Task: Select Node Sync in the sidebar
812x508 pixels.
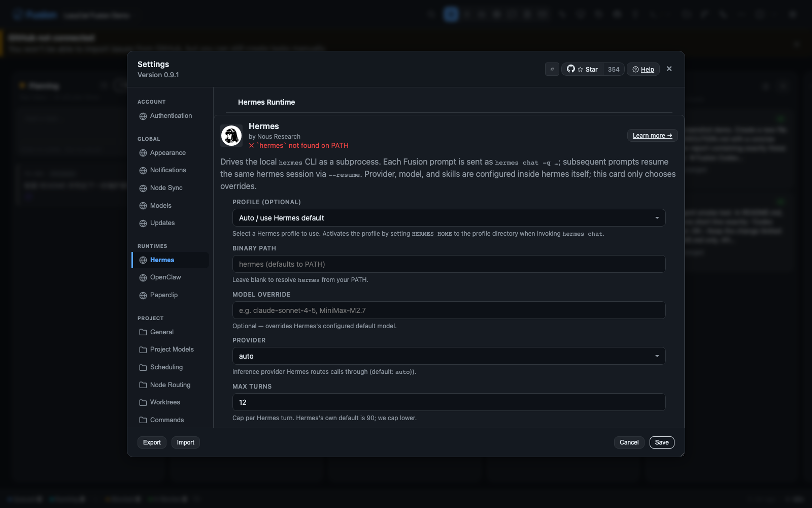Action: click(171, 188)
